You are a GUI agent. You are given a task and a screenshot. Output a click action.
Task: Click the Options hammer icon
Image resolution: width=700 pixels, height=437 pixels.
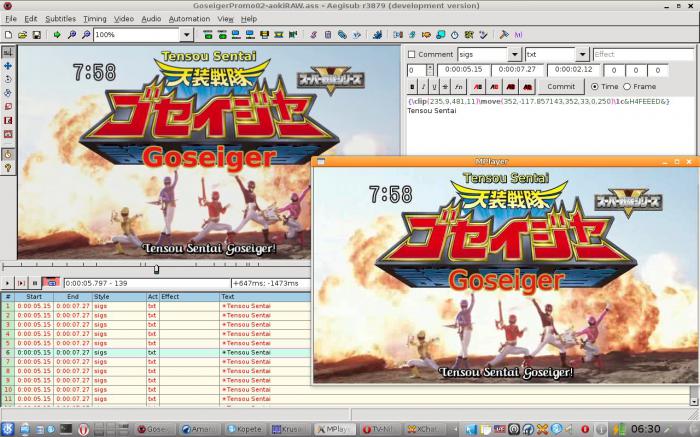tap(504, 34)
